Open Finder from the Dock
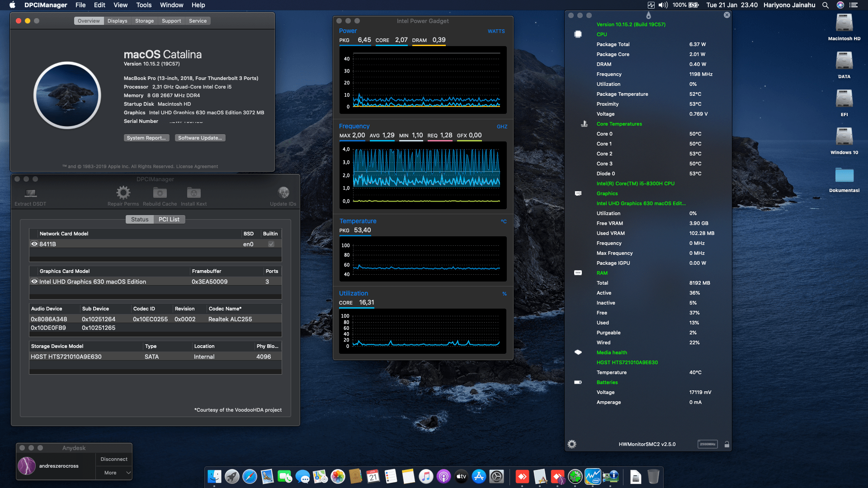The image size is (868, 488). coord(214,476)
